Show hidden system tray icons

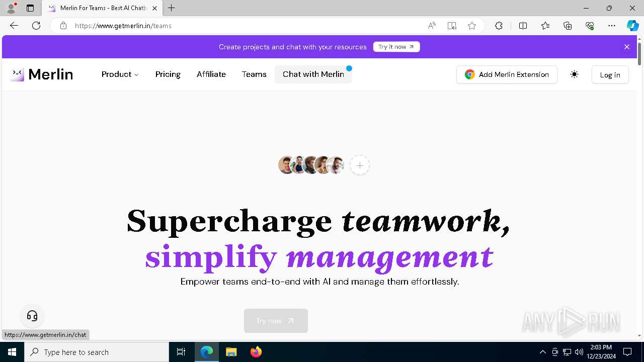click(542, 352)
